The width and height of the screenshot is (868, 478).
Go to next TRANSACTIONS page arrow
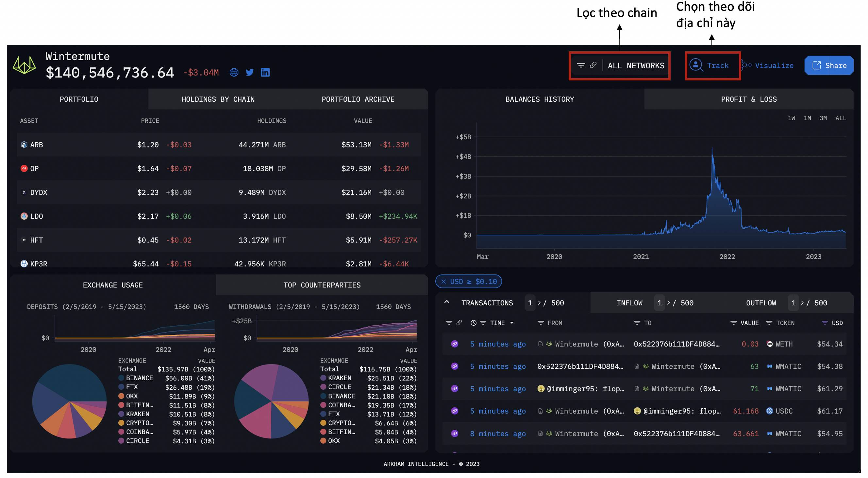click(x=540, y=303)
